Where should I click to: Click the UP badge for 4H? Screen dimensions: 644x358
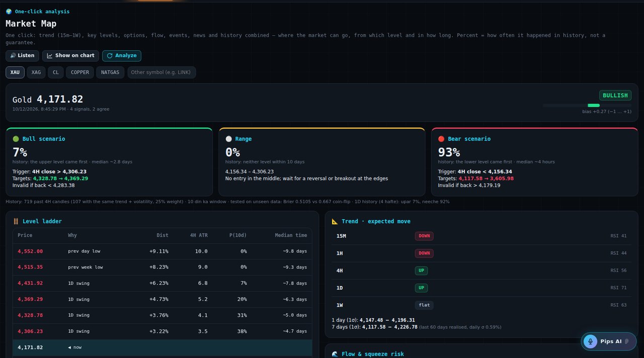pyautogui.click(x=421, y=271)
